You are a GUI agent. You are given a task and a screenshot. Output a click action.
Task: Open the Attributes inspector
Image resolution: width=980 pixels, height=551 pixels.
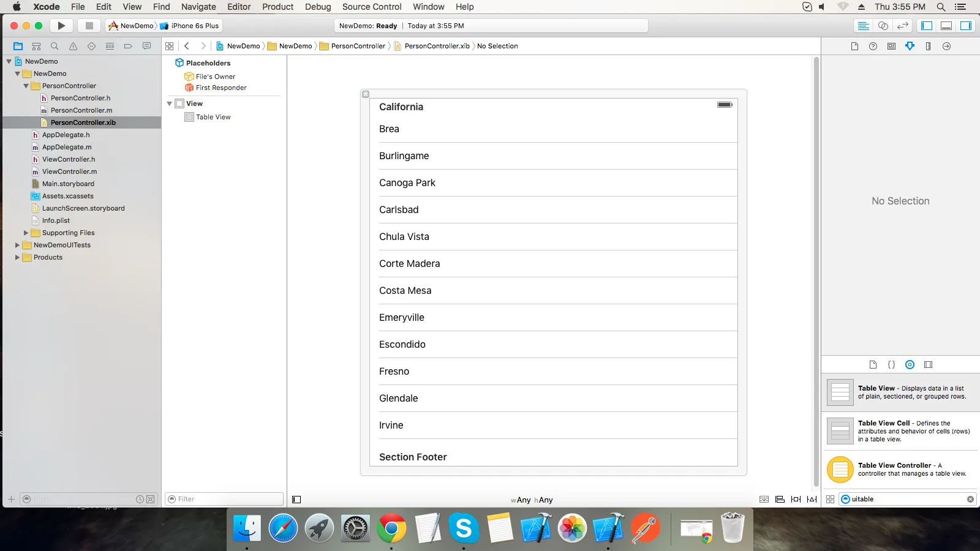(x=910, y=46)
